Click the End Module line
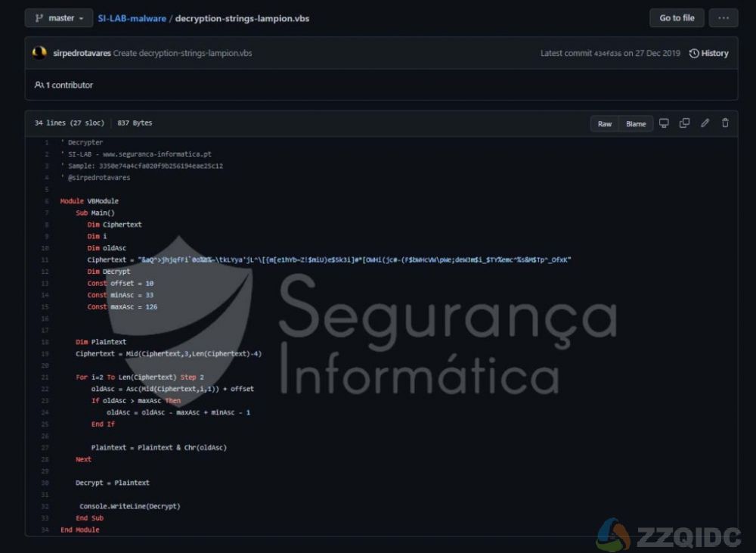 pos(79,530)
